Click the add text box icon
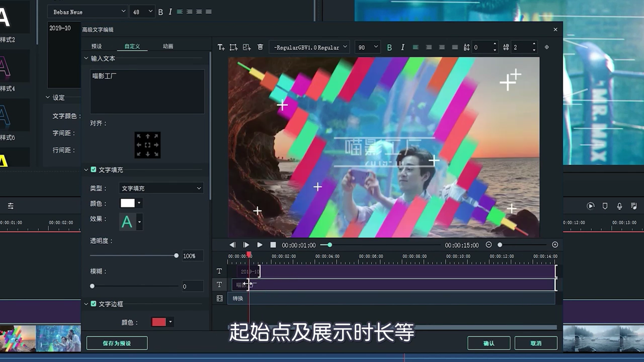 [x=233, y=47]
